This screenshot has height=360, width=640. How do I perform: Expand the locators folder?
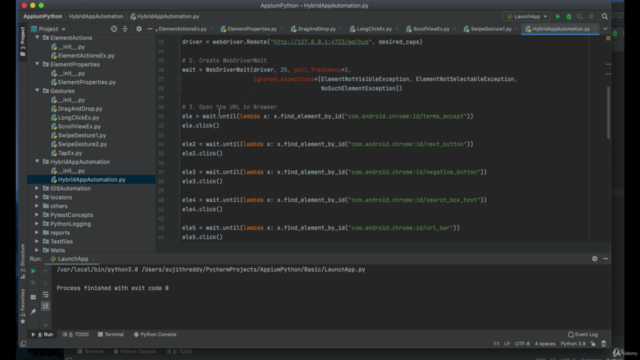(x=37, y=197)
